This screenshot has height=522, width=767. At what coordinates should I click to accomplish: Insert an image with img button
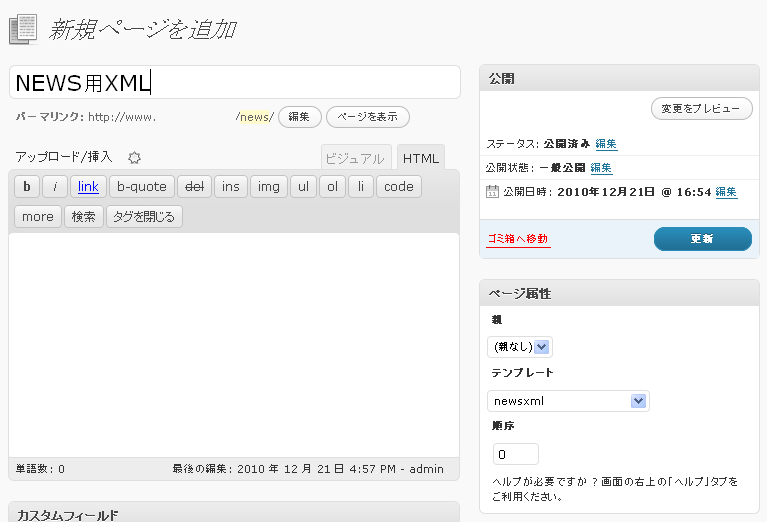(x=269, y=186)
